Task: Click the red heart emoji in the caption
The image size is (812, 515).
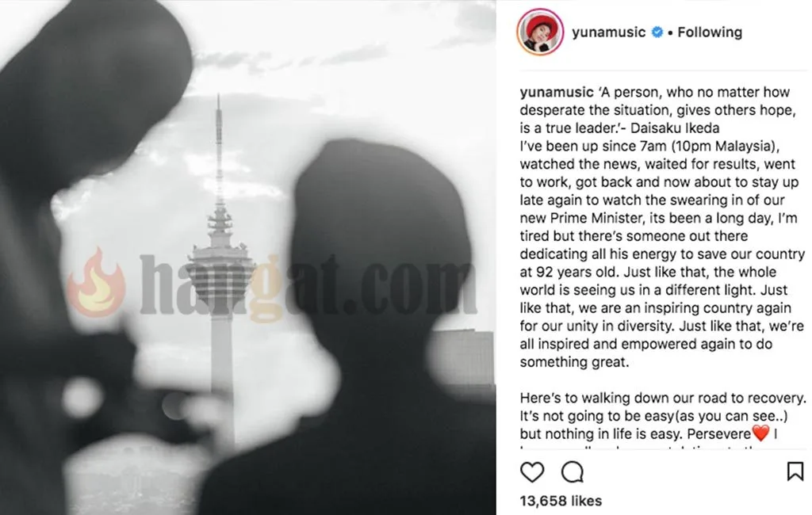Action: click(x=760, y=433)
